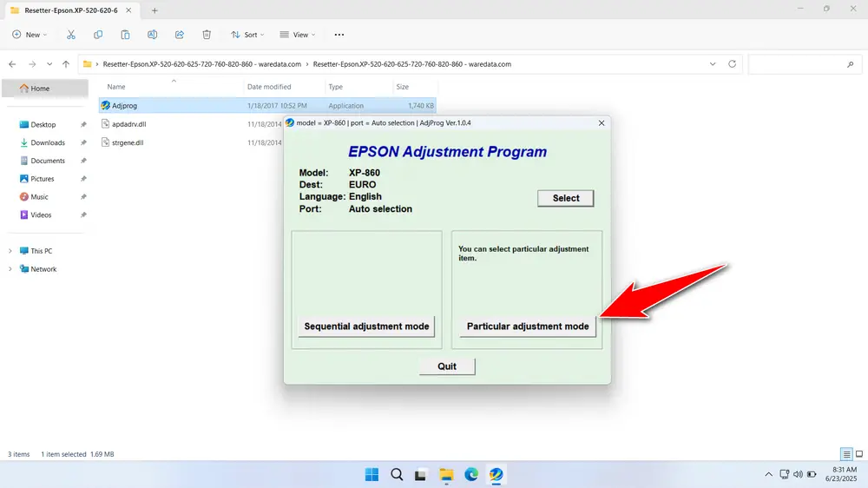Click the second breadcrumb folder path
The image size is (868, 488).
coord(411,64)
